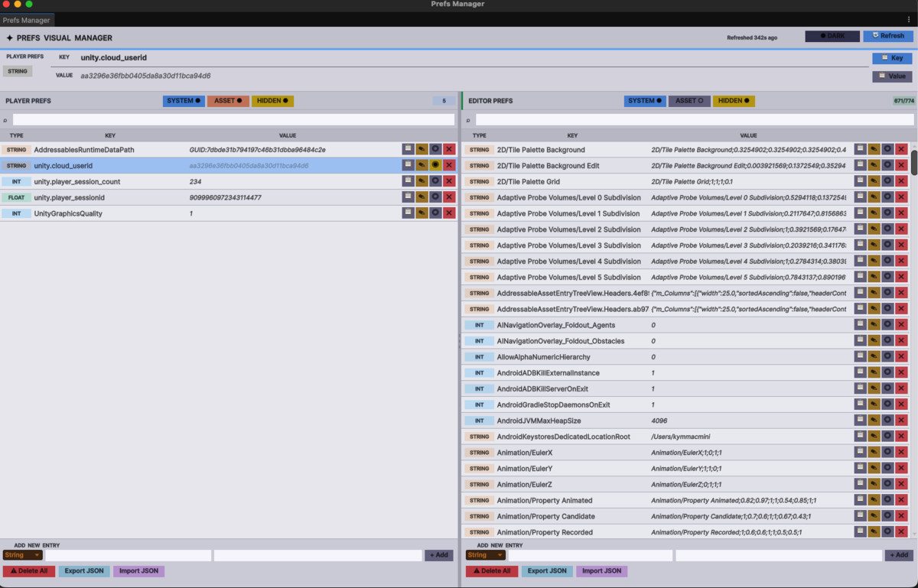Copy the UnityGraphicsQuality entry with its clipboard icon
The image size is (918, 588).
pos(409,213)
